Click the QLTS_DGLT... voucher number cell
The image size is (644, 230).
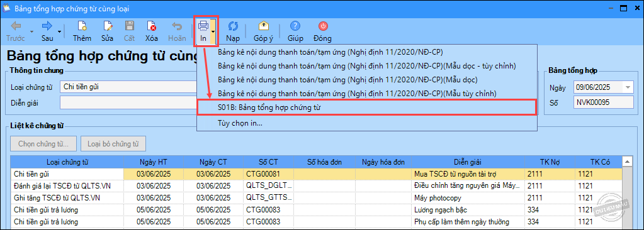(269, 186)
